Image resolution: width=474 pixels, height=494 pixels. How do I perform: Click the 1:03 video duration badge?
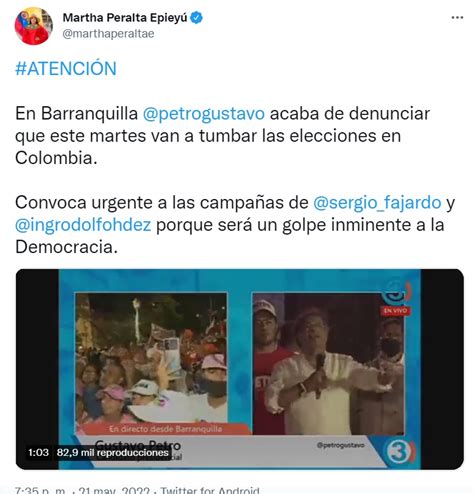(38, 452)
